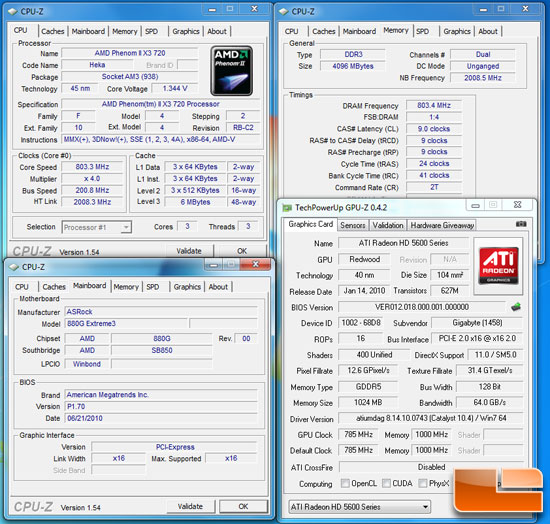Screen dimensions: 550x524
Task: Open Caches tab in top-left CPU-Z window
Action: tap(53, 31)
